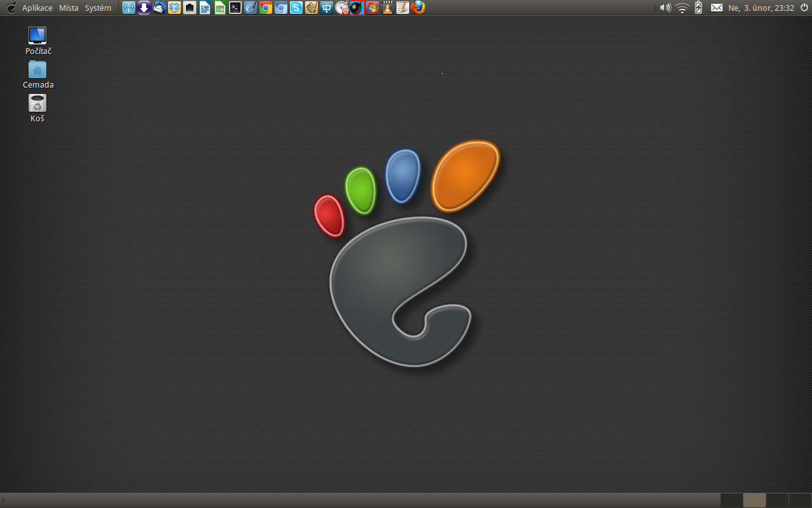
Task: Launch the whiteboard presentation icon app
Action: (327, 8)
